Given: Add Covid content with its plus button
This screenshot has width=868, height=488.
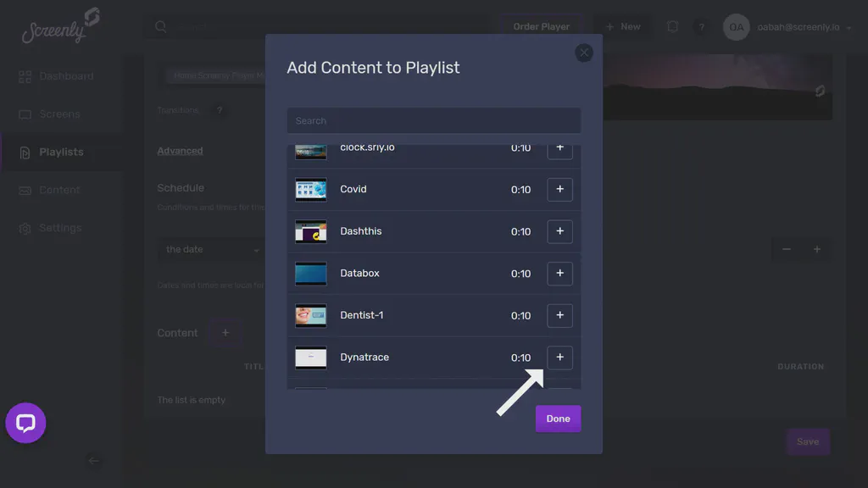Looking at the screenshot, I should click(x=559, y=190).
